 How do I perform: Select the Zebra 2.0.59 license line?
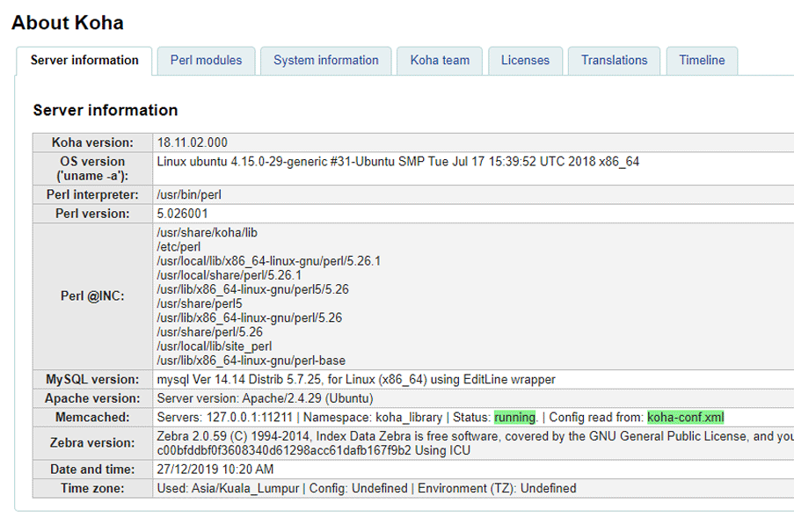pyautogui.click(x=475, y=436)
